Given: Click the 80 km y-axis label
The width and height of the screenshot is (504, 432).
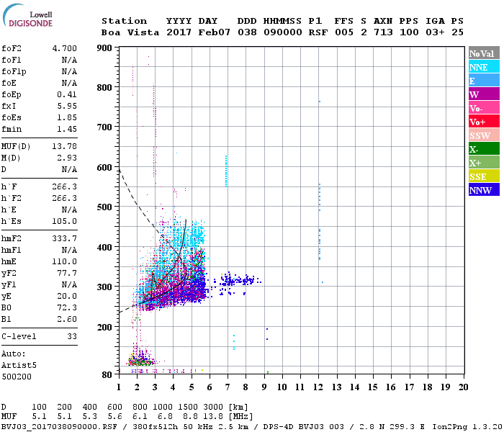Looking at the screenshot, I should coord(107,375).
